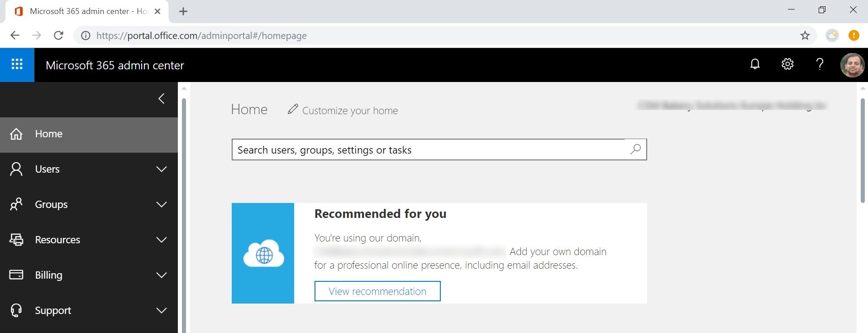Click the Home page heading
Viewport: 868px width, 333px height.
(x=249, y=109)
